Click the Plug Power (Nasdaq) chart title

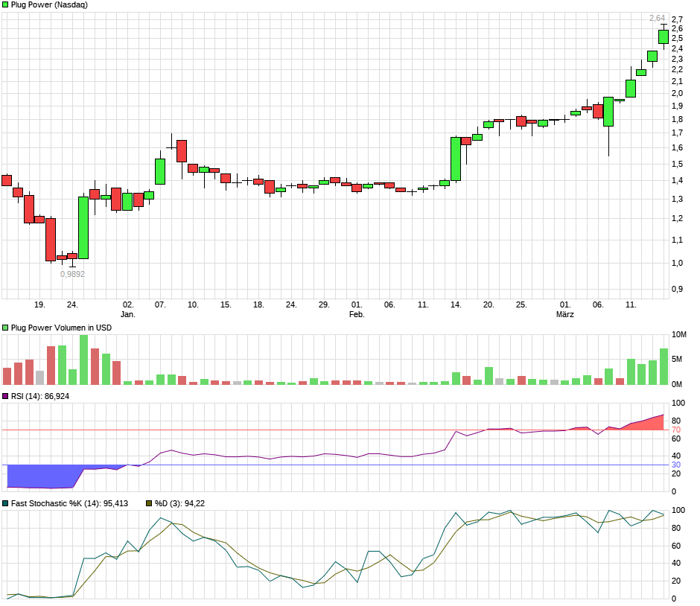tap(50, 5)
